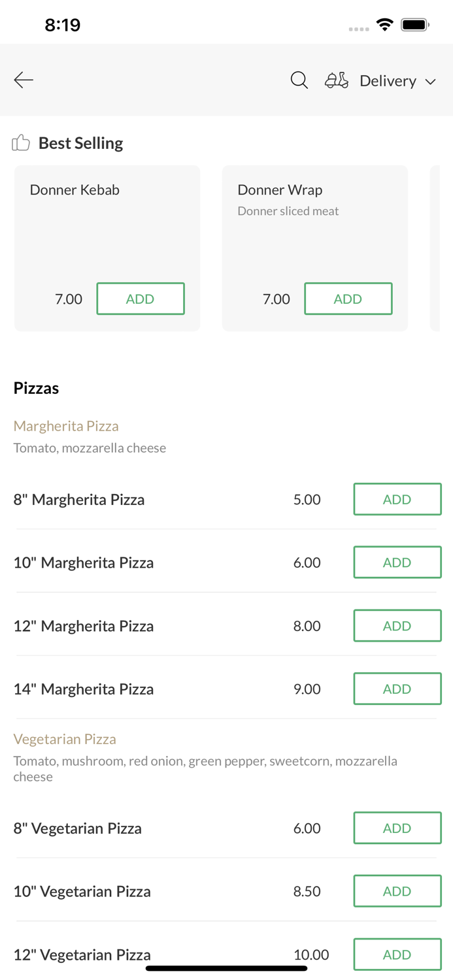Click the thumbs-up Best Selling icon
Screen dimensions: 453x980
click(21, 142)
